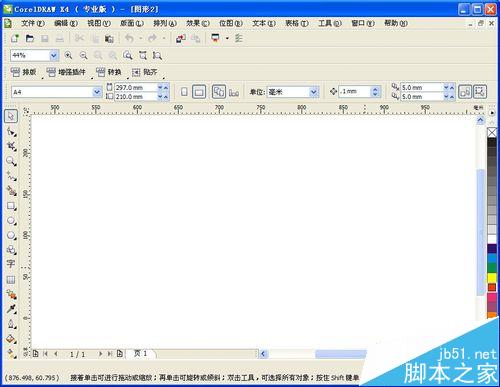Expand the Application Launcher dropdown arrow
500x387 pixels.
point(227,39)
